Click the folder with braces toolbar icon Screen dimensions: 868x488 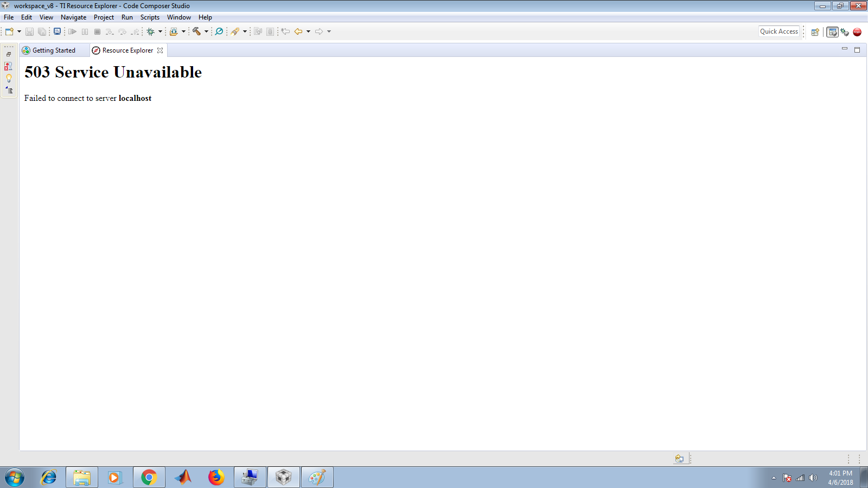tap(174, 31)
